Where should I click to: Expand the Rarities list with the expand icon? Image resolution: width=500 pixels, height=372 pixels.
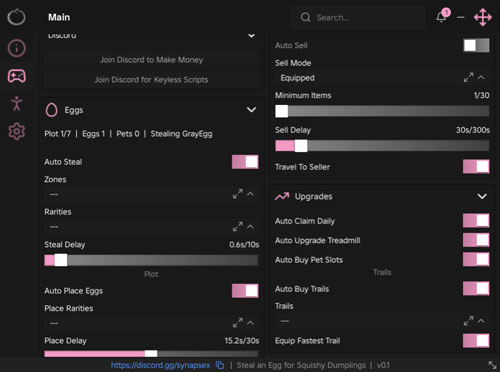[x=238, y=227]
